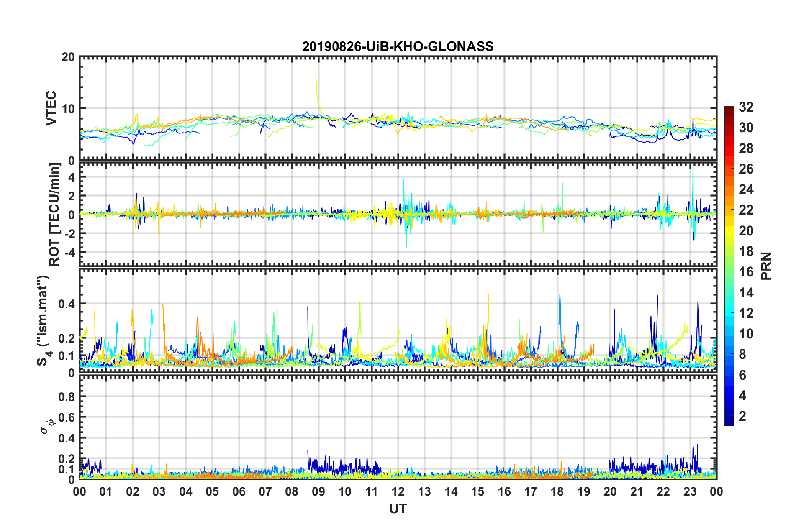The image size is (796, 532).
Task: Click colorbar tick label 6
Action: pos(742,375)
